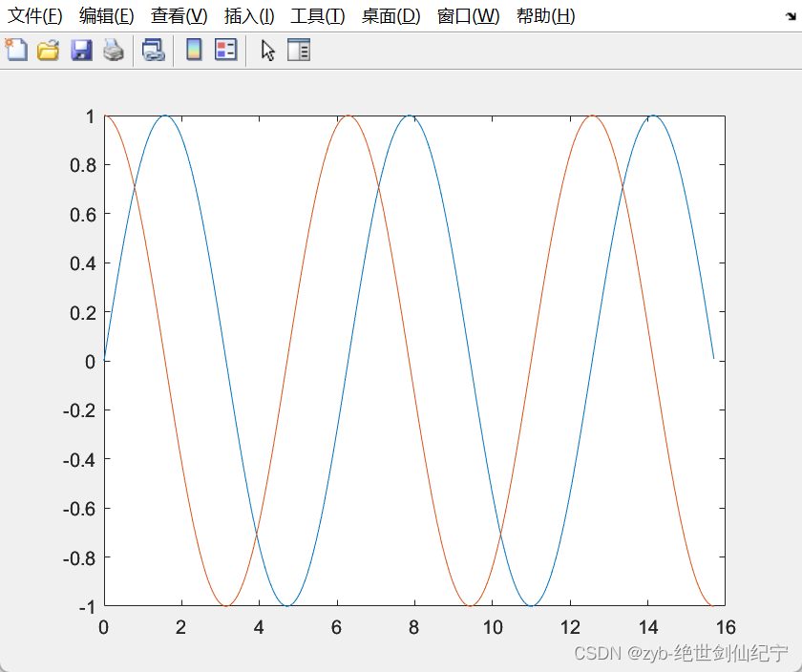Open the 编辑(E) menu

click(x=106, y=16)
